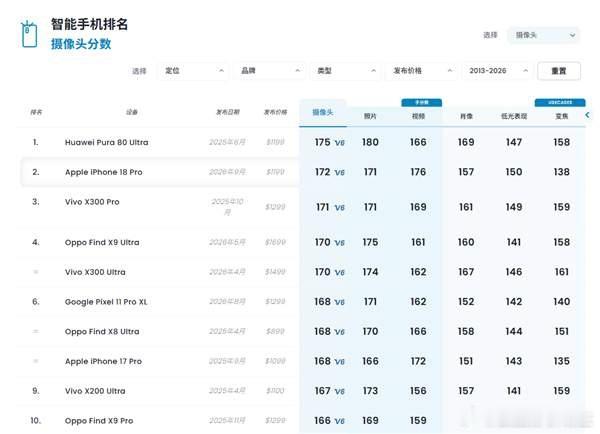Viewport: 600px width, 434px height.
Task: Open Google Pixel 11 Pro XL entry
Action: pyautogui.click(x=106, y=302)
